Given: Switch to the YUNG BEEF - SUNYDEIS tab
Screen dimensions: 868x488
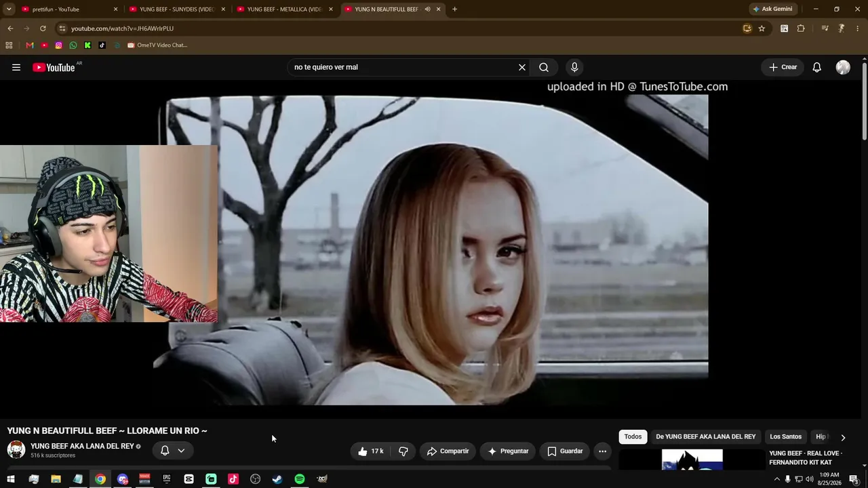Looking at the screenshot, I should pyautogui.click(x=176, y=9).
